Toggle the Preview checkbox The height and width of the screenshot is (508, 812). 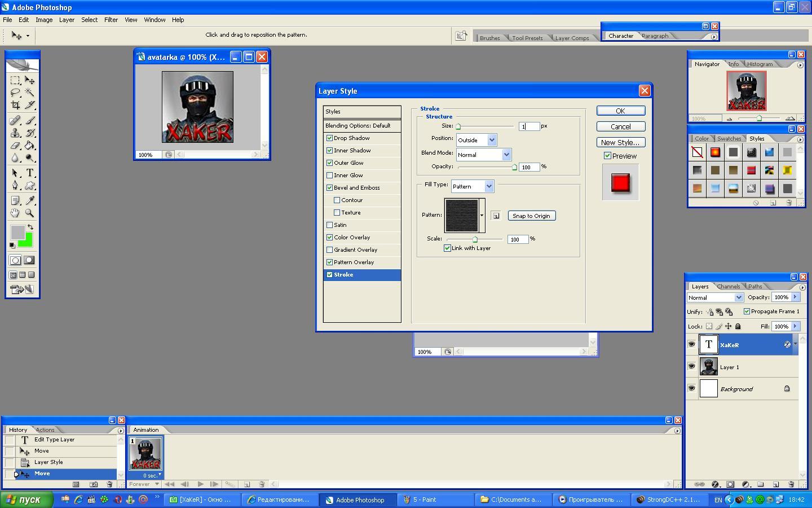tap(607, 156)
